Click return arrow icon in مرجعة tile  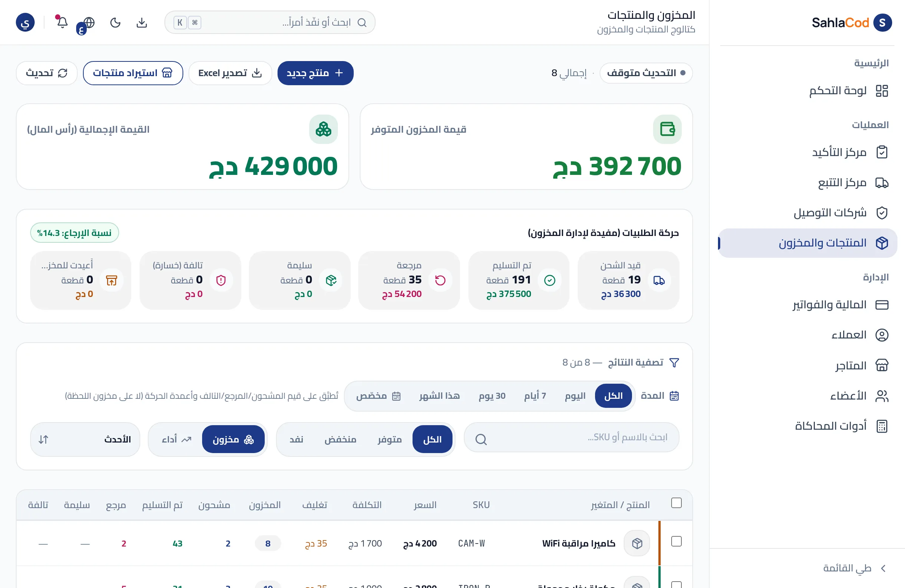(x=440, y=280)
